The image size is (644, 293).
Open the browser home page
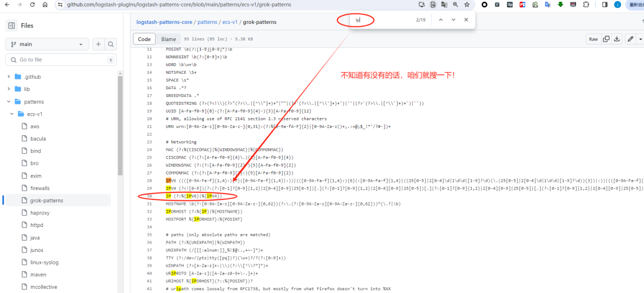tap(45, 5)
